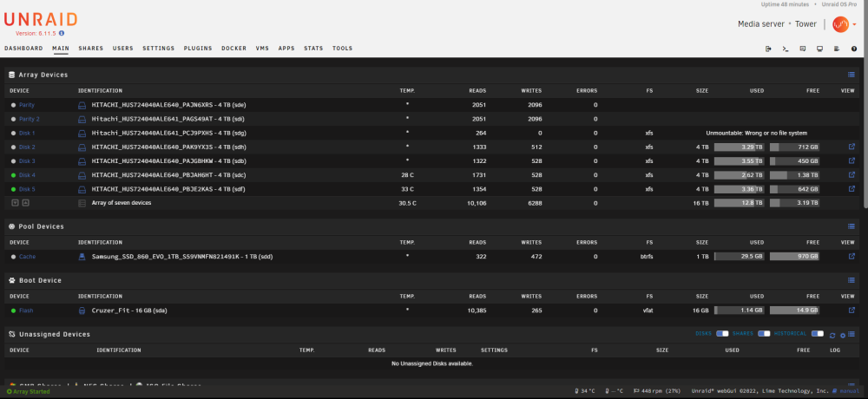Image resolution: width=868 pixels, height=399 pixels.
Task: Toggle the HISTORICAL switch in Unassigned Devices
Action: point(818,334)
